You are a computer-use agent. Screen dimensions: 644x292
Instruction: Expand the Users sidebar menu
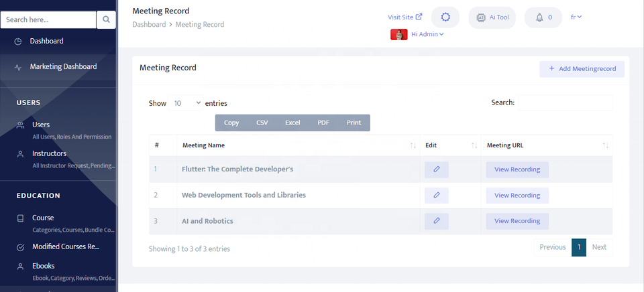[x=41, y=125]
